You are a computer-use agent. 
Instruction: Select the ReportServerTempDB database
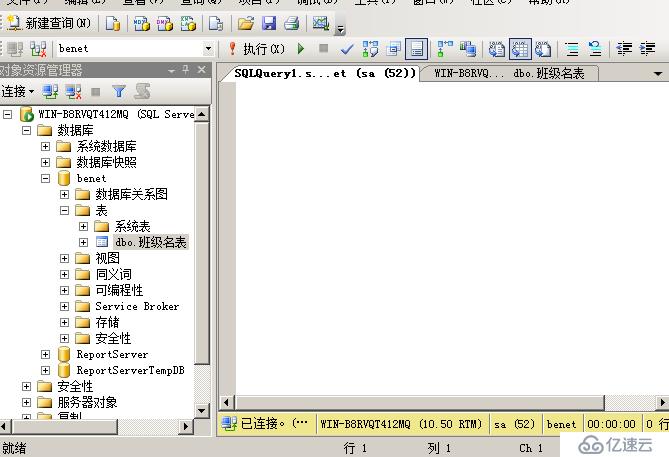point(131,370)
